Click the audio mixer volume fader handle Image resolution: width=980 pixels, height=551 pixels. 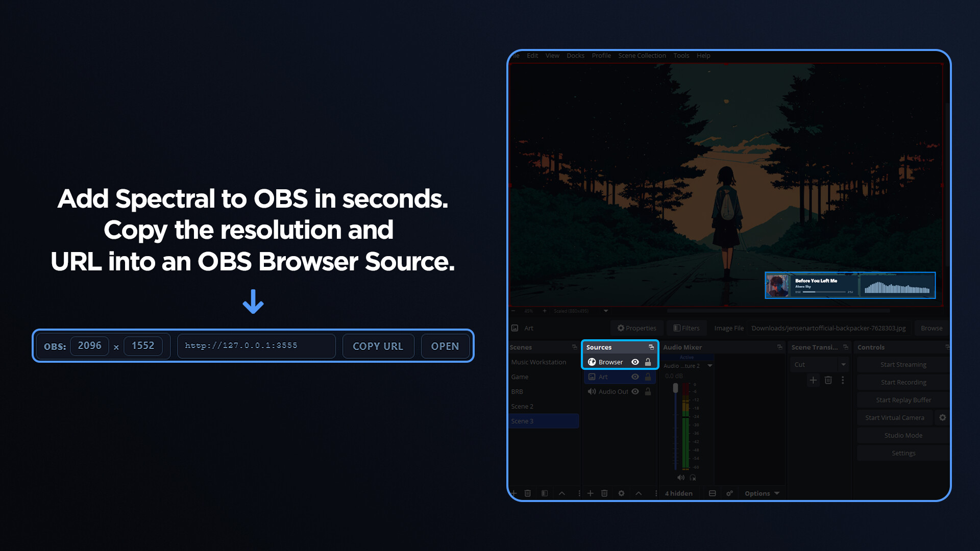tap(676, 388)
